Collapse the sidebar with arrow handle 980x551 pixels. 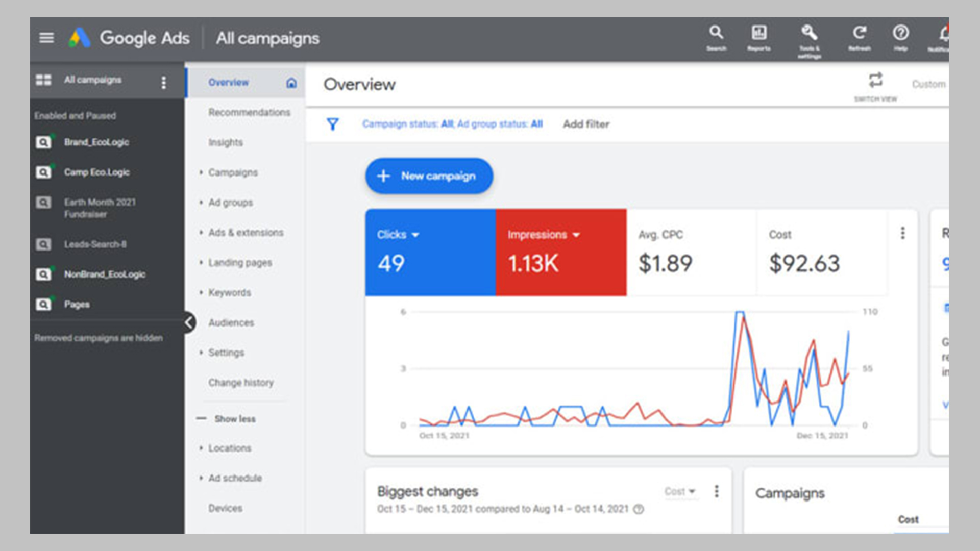190,322
